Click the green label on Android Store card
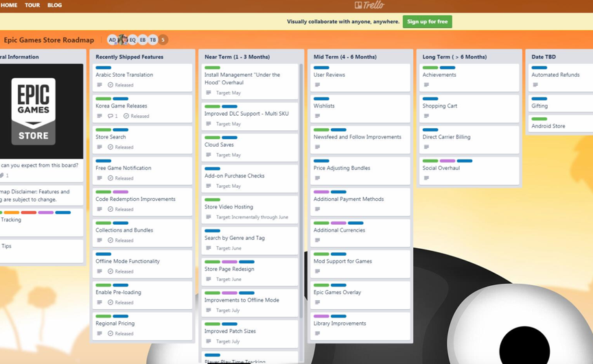The image size is (593, 364). [539, 119]
